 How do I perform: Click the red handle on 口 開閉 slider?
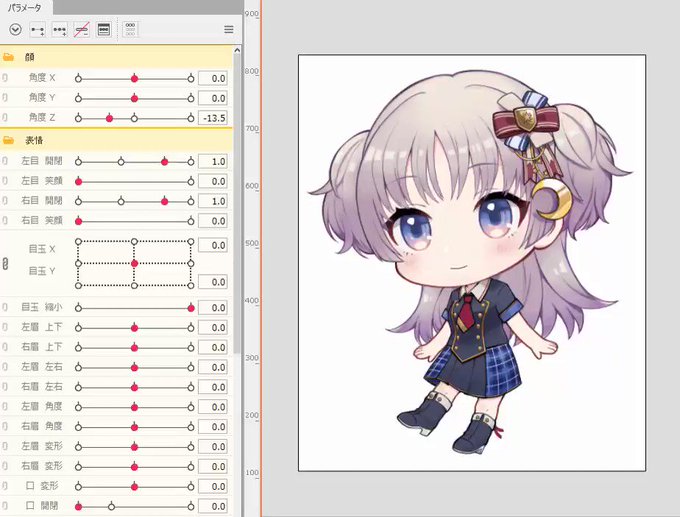78,507
